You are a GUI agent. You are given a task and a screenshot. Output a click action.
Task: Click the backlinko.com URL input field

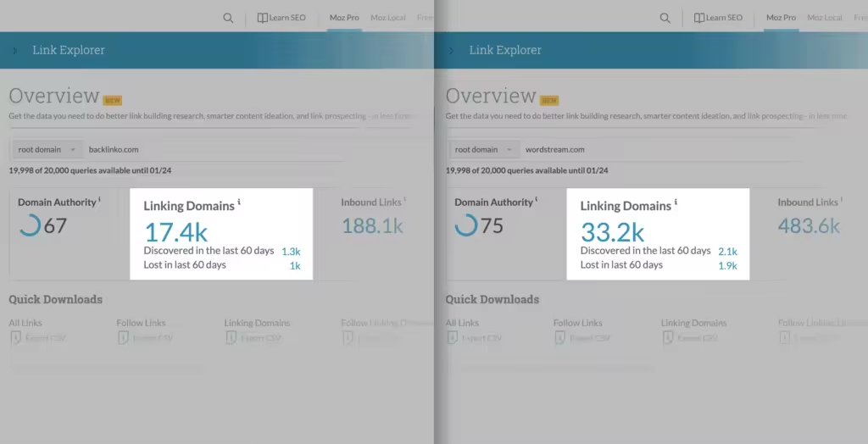point(216,149)
